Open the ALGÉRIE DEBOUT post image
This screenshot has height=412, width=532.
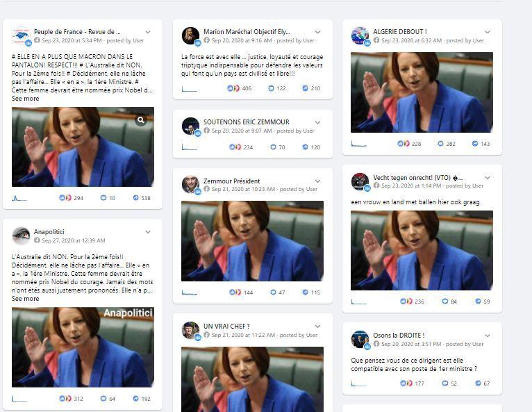pyautogui.click(x=422, y=92)
